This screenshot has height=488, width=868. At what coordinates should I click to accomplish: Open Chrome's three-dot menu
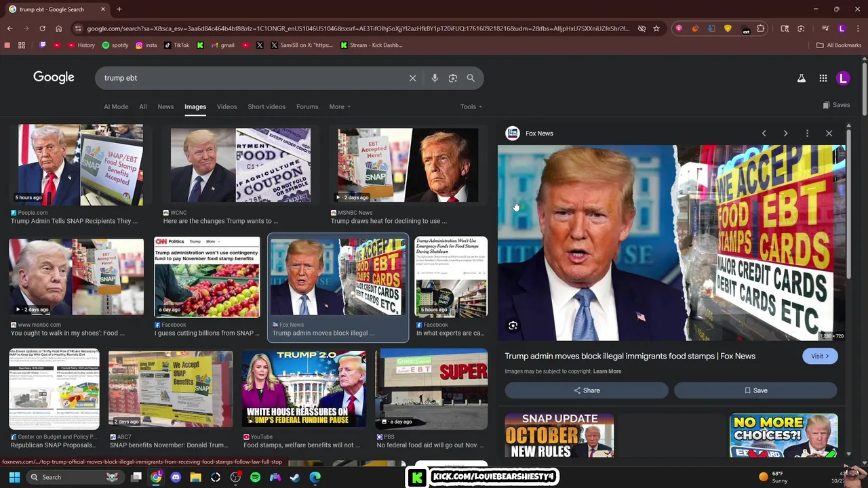point(858,28)
